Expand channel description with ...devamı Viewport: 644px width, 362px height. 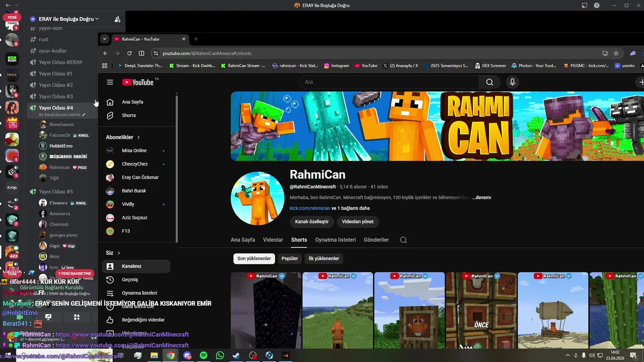tap(481, 198)
